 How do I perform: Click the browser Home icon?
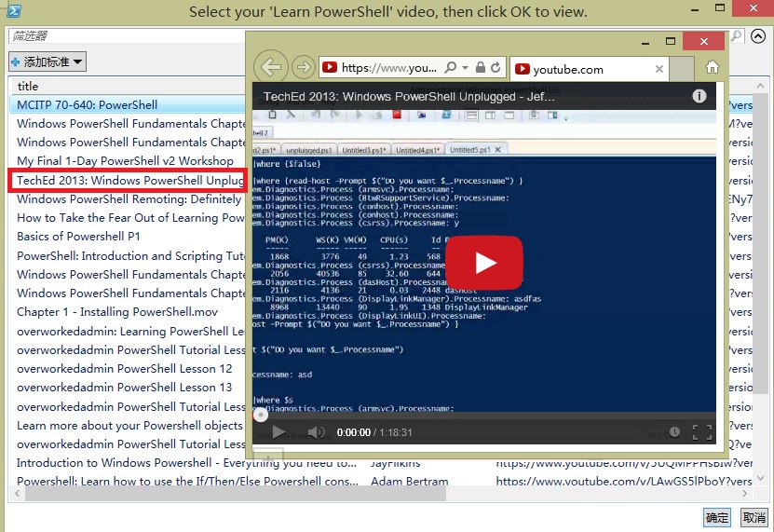pos(712,67)
